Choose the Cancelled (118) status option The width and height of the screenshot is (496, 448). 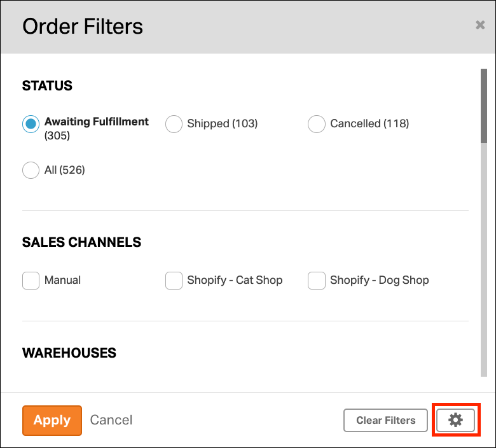point(316,124)
